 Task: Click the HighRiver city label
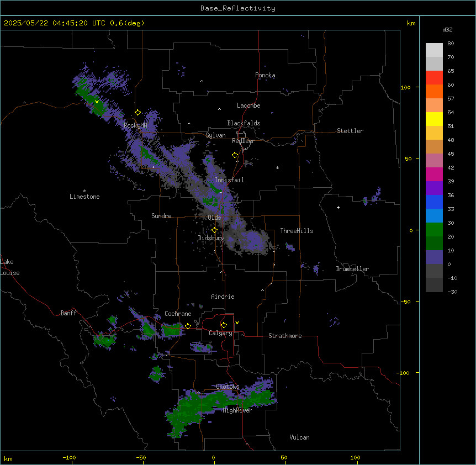[x=237, y=410]
